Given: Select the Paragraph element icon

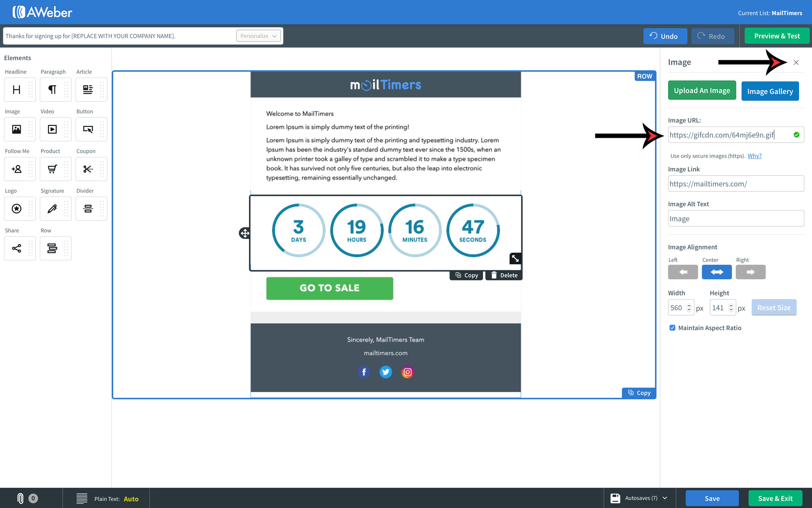Looking at the screenshot, I should pos(52,89).
